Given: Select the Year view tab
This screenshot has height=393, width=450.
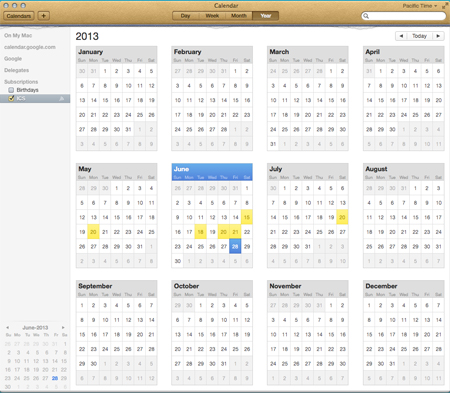Looking at the screenshot, I should (265, 16).
